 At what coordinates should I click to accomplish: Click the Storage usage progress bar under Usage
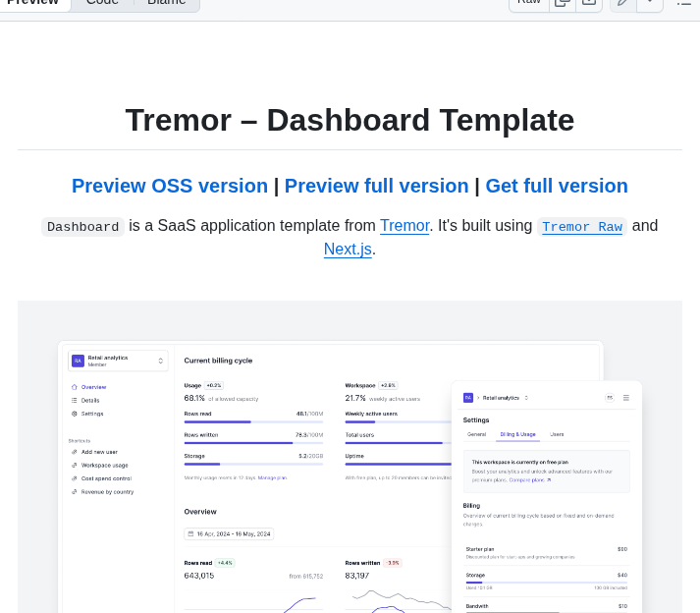(253, 465)
